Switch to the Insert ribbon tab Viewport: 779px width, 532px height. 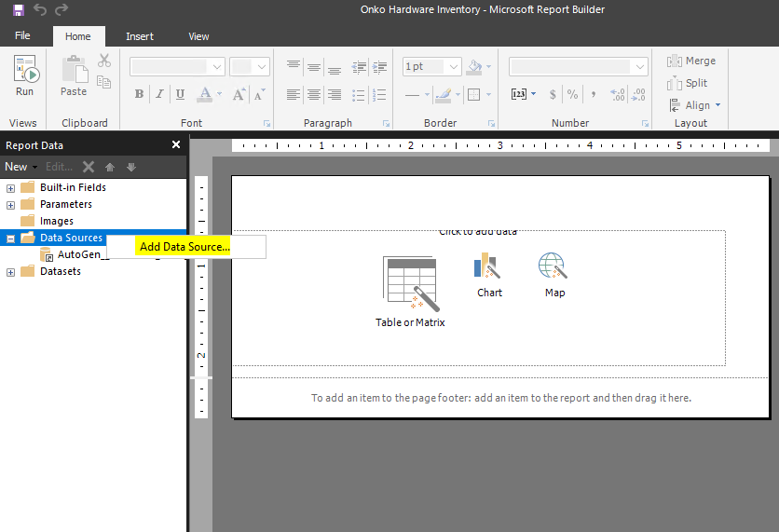click(140, 36)
